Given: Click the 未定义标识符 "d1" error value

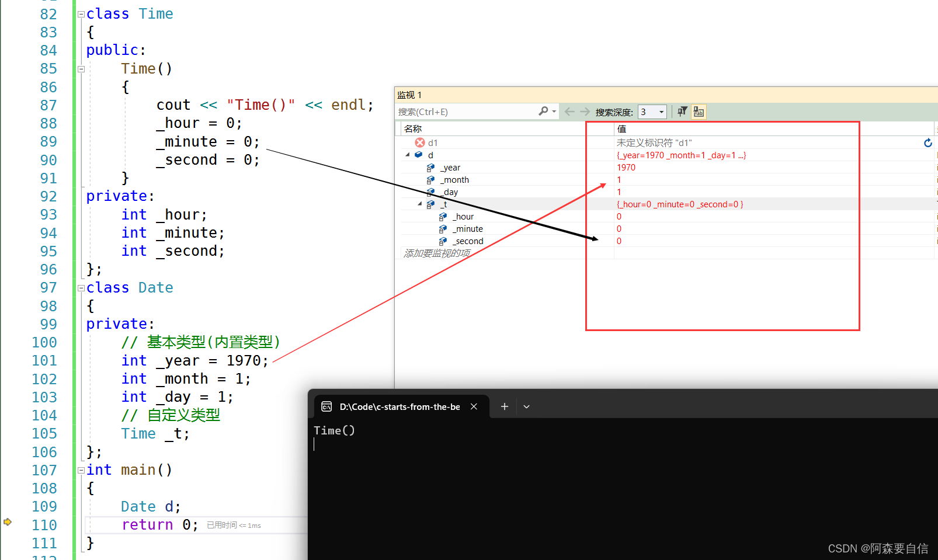Looking at the screenshot, I should (x=654, y=142).
